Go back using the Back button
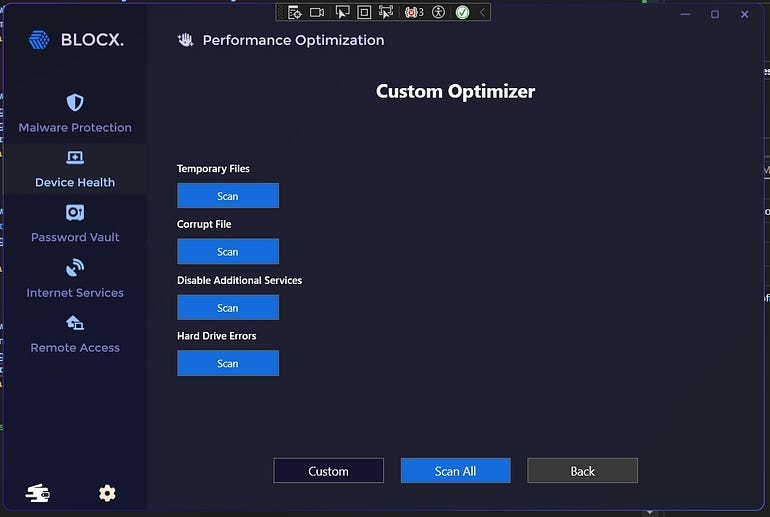The image size is (770, 517). point(582,471)
